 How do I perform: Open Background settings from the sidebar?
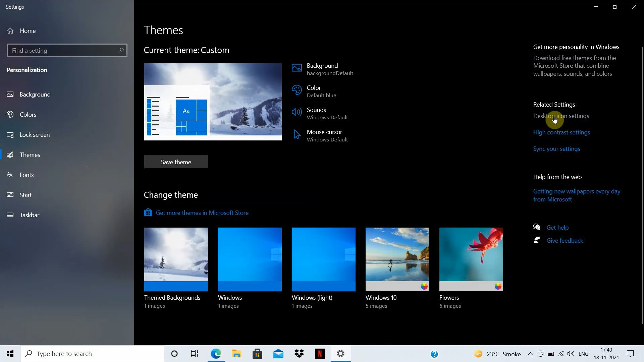click(x=35, y=94)
